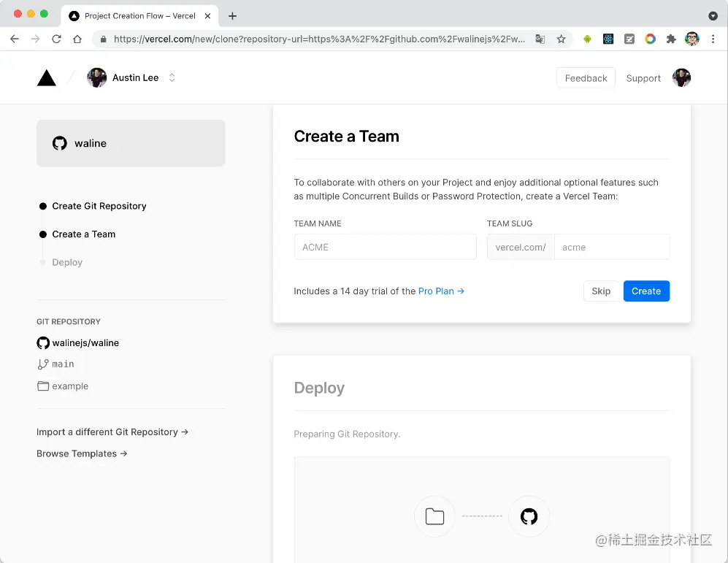Image resolution: width=728 pixels, height=563 pixels.
Task: Follow Import a different Git Repository link
Action: [112, 432]
